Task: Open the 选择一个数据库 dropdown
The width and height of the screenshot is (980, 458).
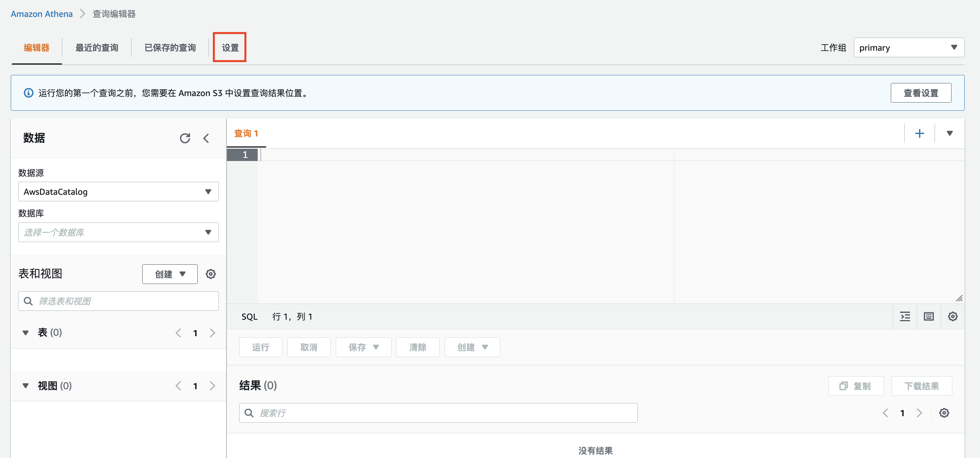Action: [118, 232]
